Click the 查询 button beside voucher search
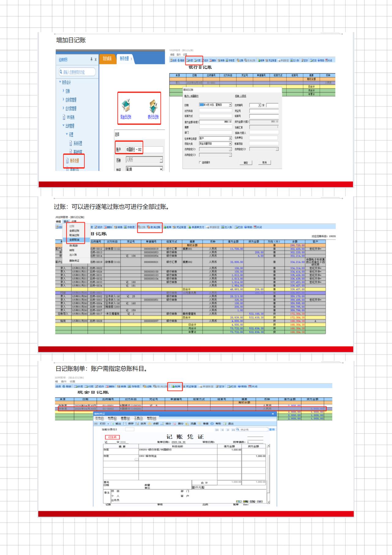 pos(272,430)
